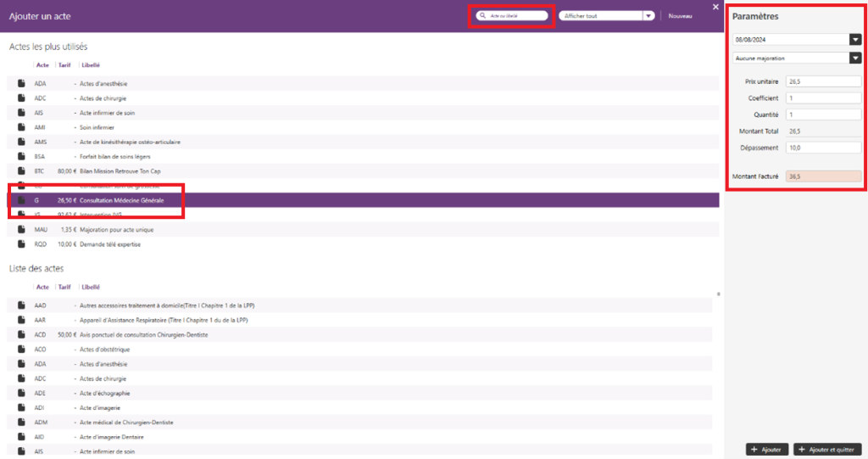Click the Nouveau link in the header
868x459 pixels.
click(680, 15)
